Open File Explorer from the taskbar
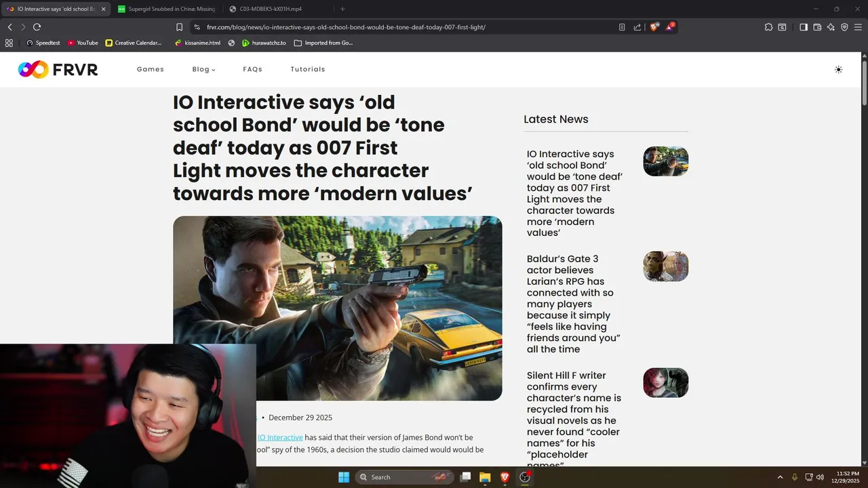The width and height of the screenshot is (868, 488). (x=485, y=477)
